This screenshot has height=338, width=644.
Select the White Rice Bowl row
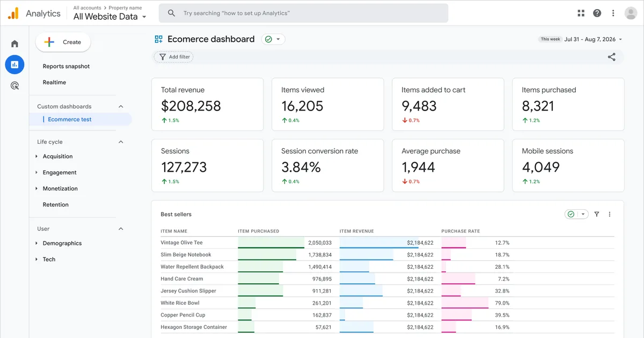click(x=387, y=303)
